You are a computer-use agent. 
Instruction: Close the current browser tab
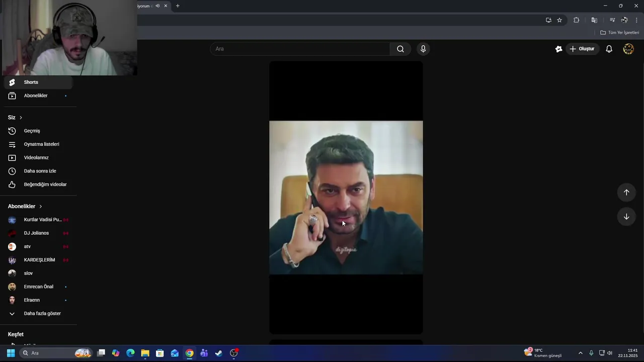click(x=166, y=6)
